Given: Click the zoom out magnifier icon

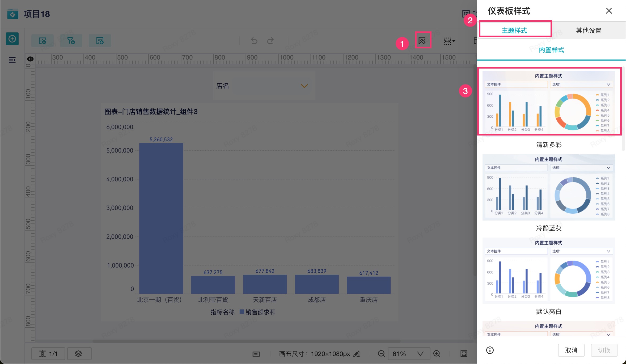Looking at the screenshot, I should (x=381, y=354).
